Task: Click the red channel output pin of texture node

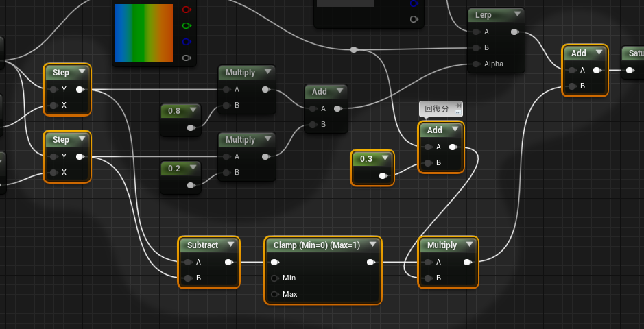Action: click(187, 10)
